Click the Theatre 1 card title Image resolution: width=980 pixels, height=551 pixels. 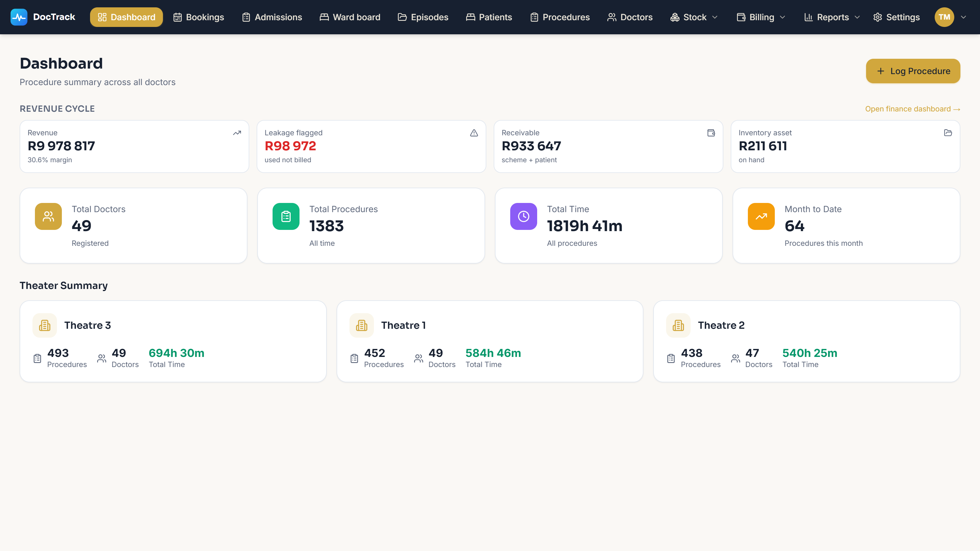point(404,325)
